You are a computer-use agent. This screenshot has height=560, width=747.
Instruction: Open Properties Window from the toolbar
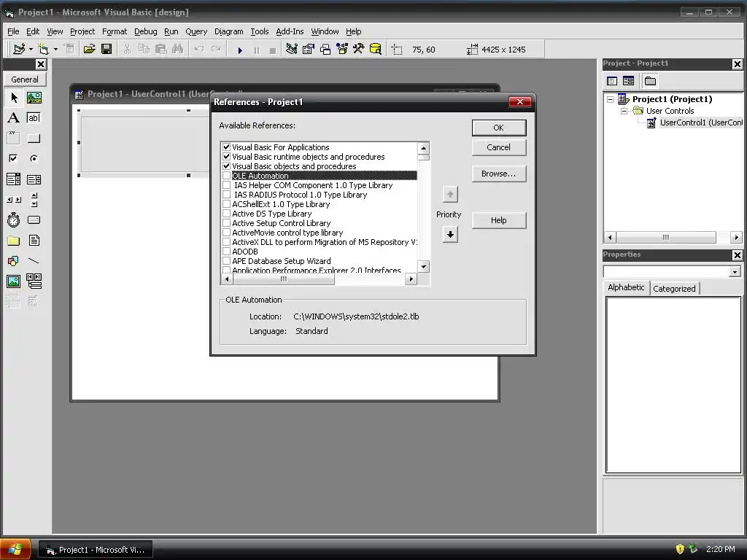click(309, 49)
